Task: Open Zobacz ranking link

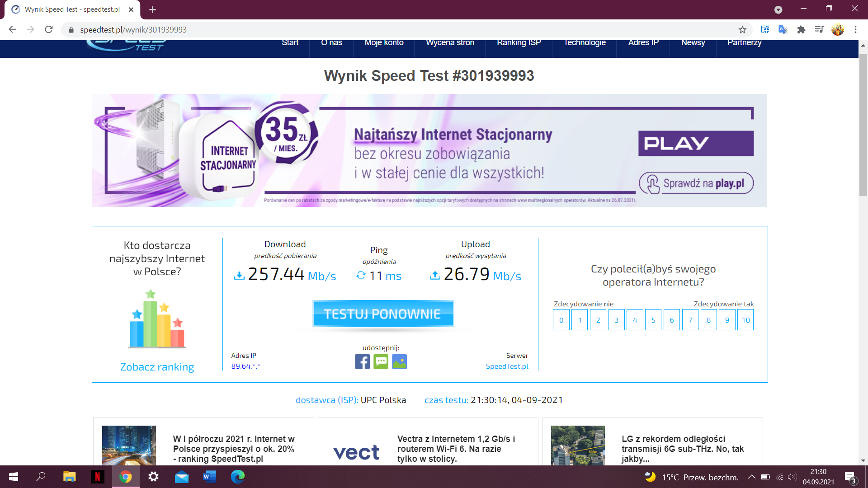Action: pos(157,367)
